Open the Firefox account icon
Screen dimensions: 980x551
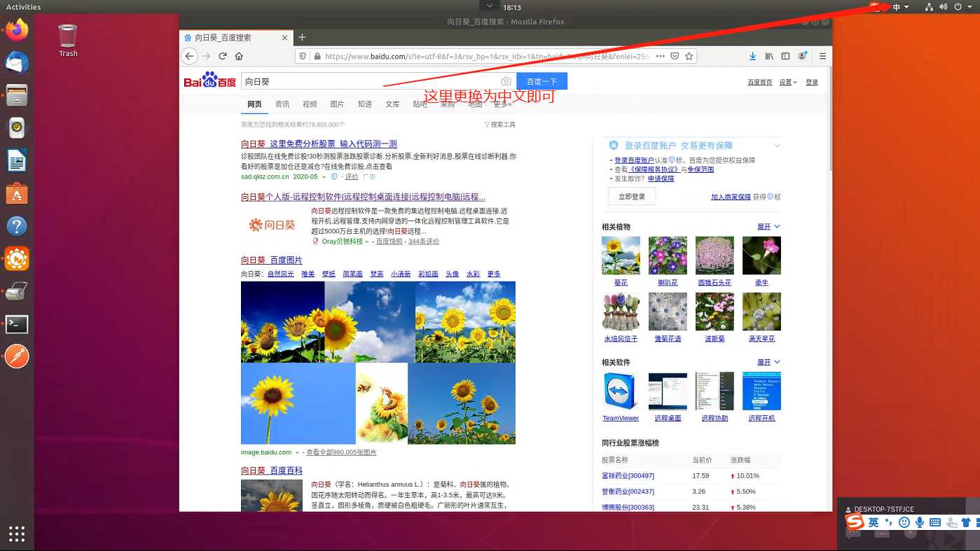[803, 56]
